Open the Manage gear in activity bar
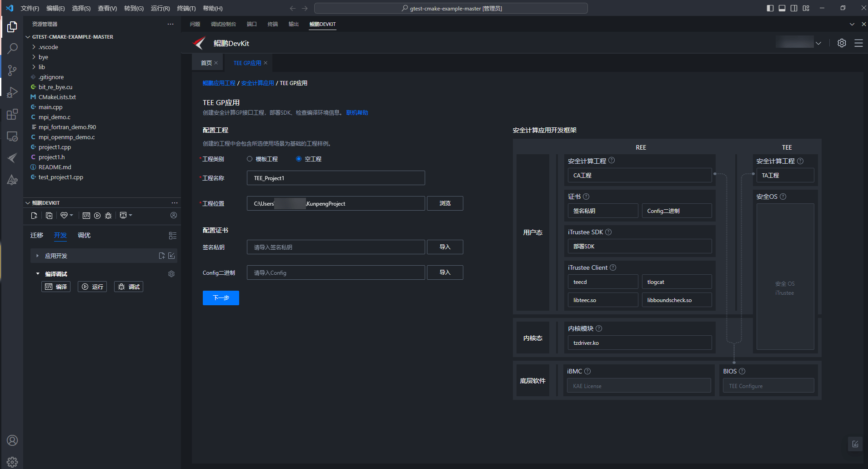This screenshot has width=868, height=469. tap(12, 462)
